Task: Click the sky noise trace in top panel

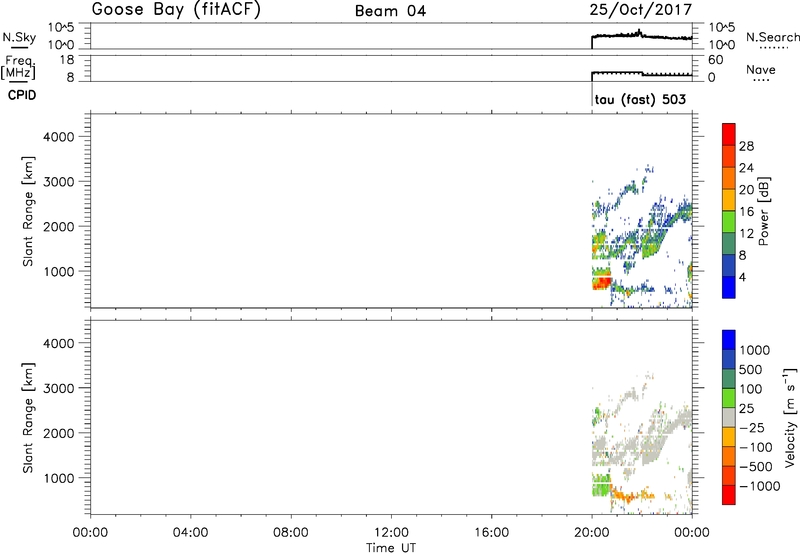Action: 642,36
